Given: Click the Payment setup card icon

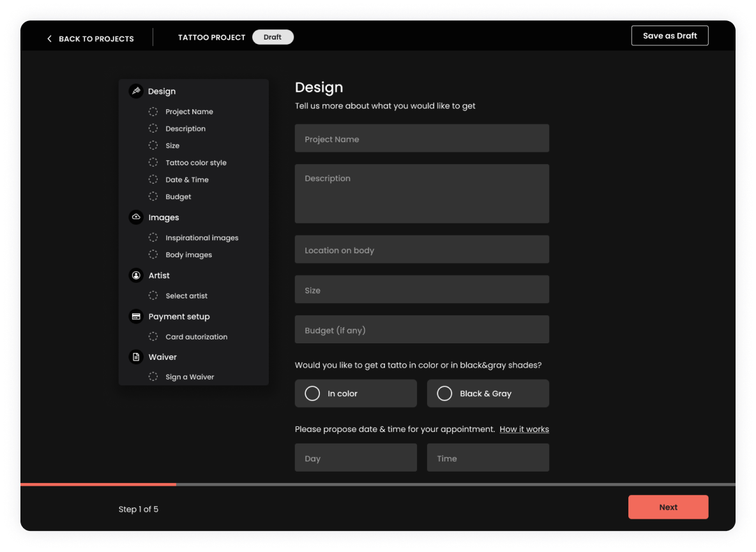Looking at the screenshot, I should (136, 317).
